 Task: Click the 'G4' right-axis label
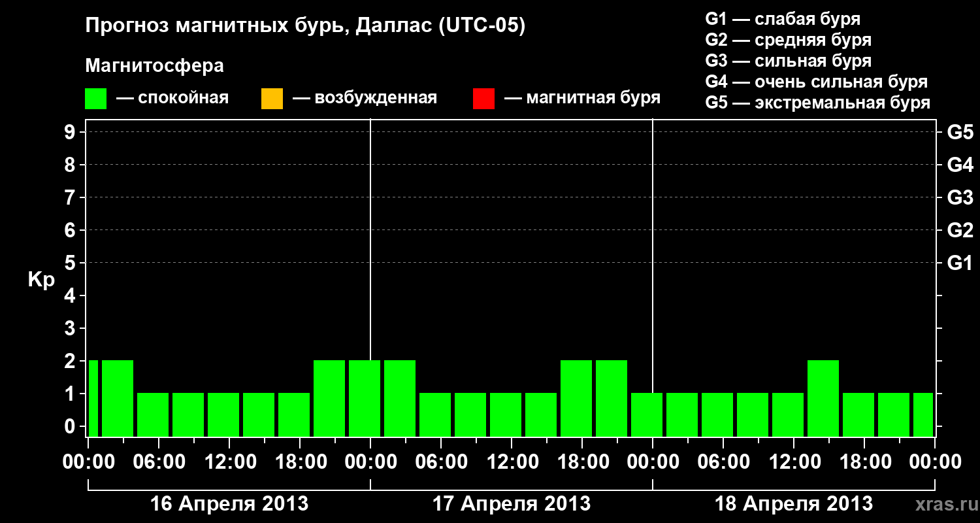pos(960,165)
